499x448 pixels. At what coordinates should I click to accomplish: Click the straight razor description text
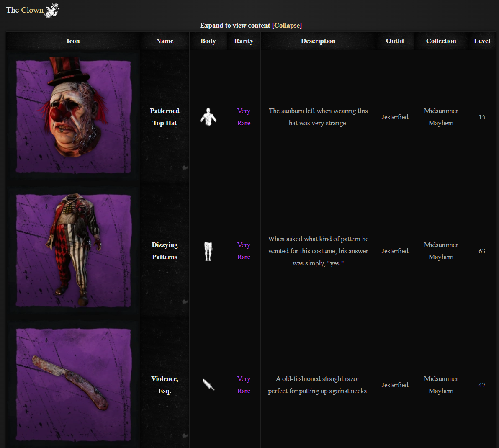pyautogui.click(x=318, y=385)
